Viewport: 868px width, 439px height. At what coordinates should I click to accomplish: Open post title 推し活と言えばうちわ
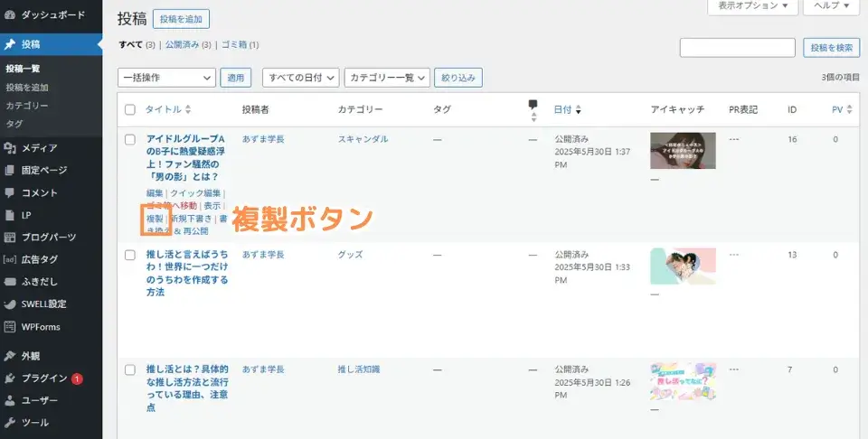(187, 273)
